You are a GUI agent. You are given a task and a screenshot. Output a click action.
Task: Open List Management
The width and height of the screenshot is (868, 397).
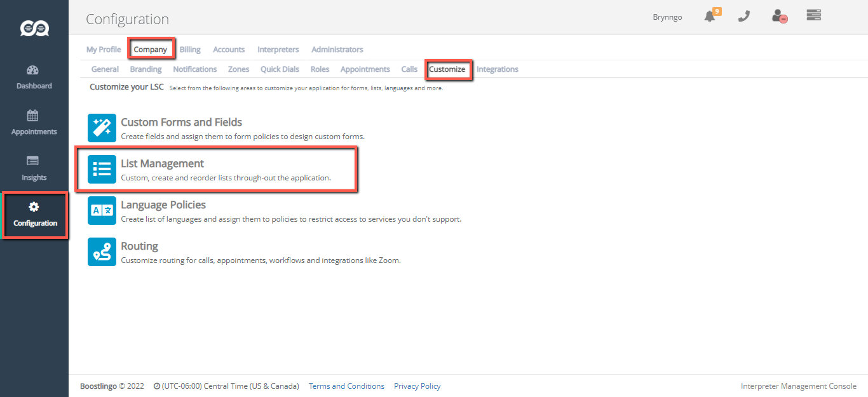pyautogui.click(x=163, y=164)
